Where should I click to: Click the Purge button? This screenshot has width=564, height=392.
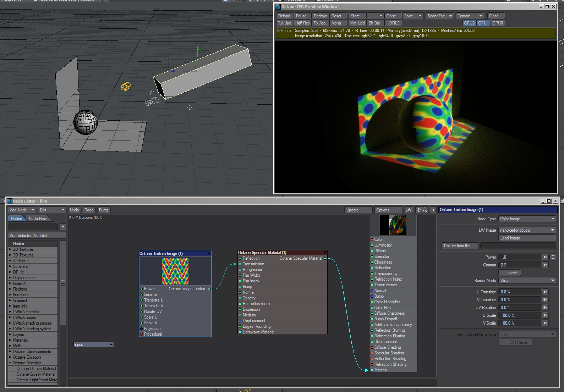(x=104, y=210)
